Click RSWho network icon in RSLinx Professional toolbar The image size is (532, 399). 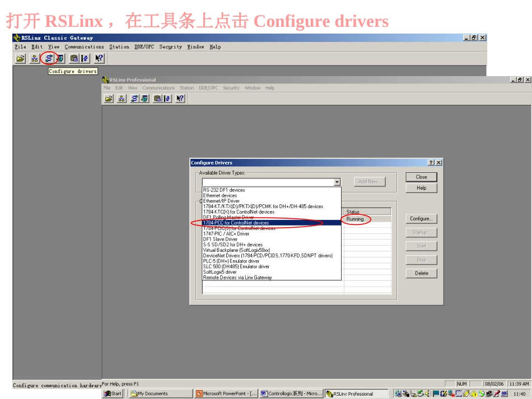122,98
